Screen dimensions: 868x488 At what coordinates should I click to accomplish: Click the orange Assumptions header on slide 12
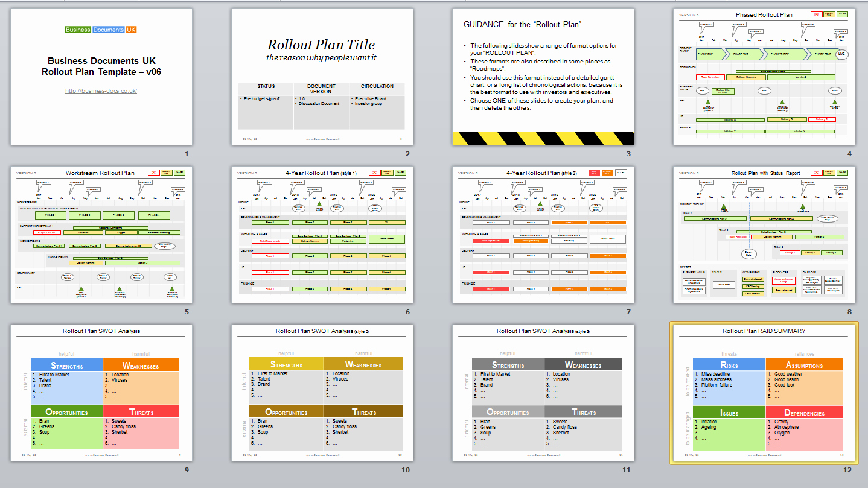pyautogui.click(x=804, y=364)
